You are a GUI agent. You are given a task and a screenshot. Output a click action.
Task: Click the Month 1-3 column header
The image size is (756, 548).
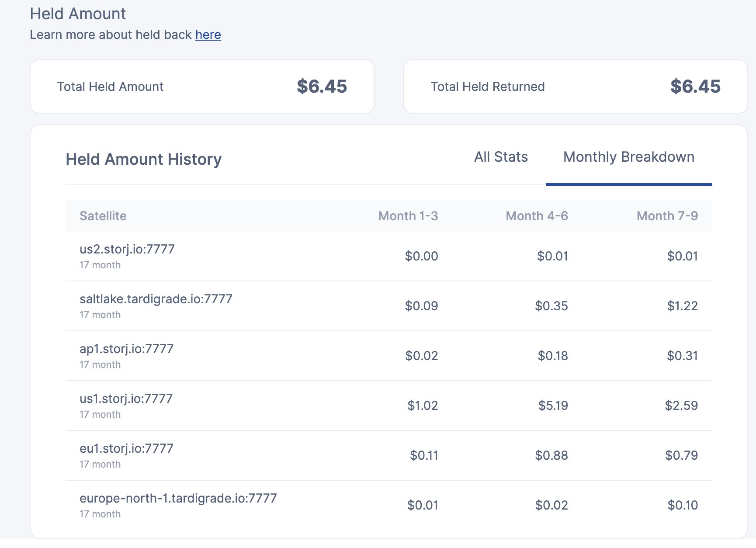(x=408, y=216)
